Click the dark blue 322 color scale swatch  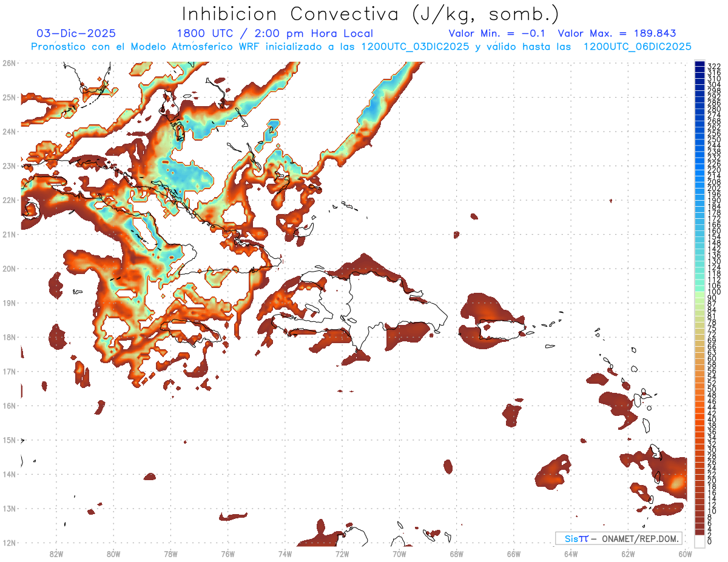[699, 65]
